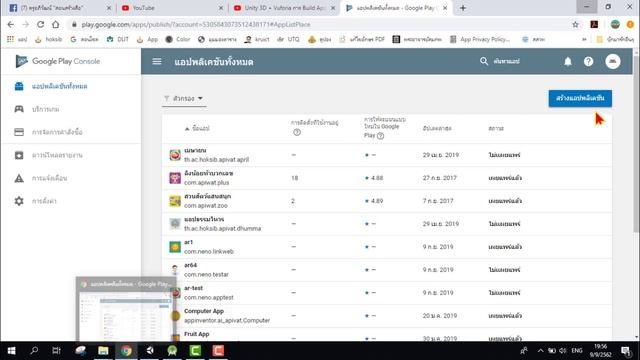The image size is (640, 360).
Task: Open the browser home icon
Action: 56,24
